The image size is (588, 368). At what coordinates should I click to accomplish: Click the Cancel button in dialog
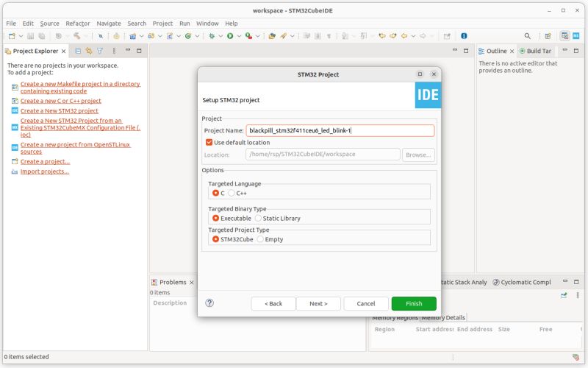tap(366, 304)
